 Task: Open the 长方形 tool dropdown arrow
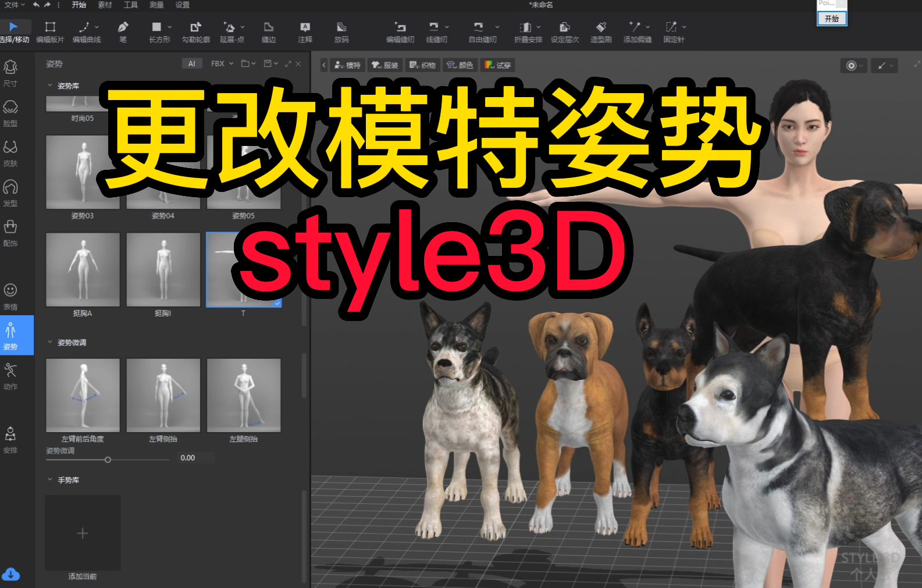point(169,27)
